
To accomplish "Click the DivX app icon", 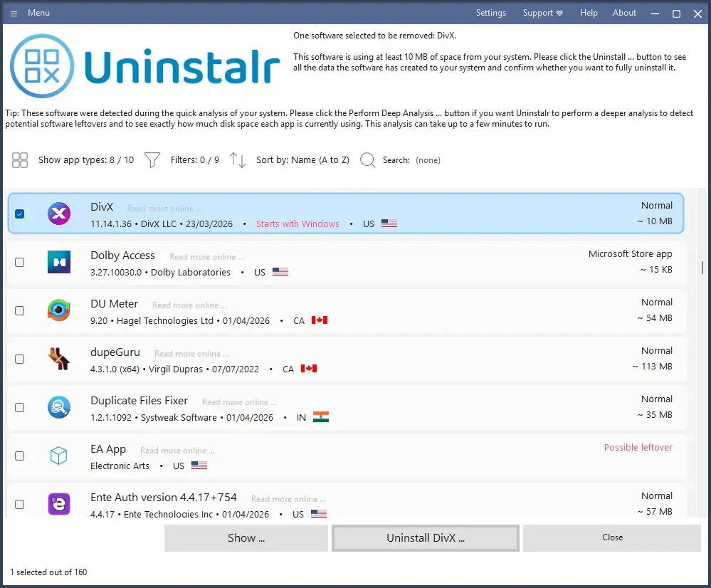I will click(x=59, y=214).
